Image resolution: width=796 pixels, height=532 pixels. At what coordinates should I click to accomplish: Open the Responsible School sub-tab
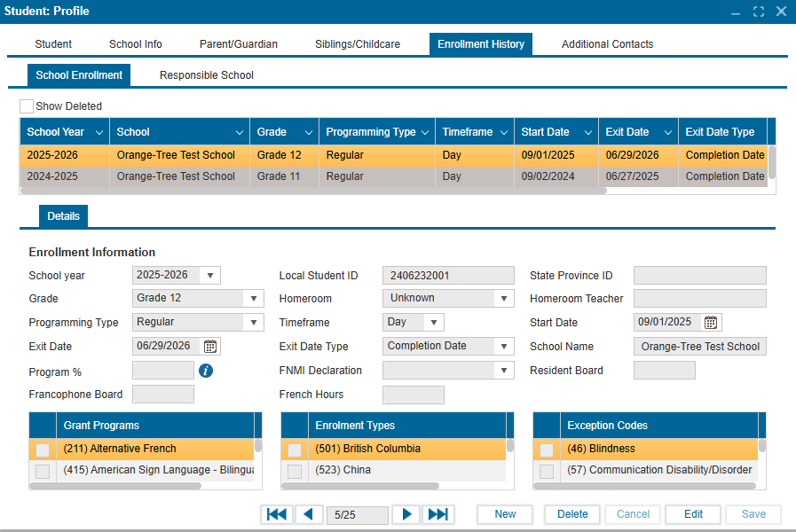206,75
